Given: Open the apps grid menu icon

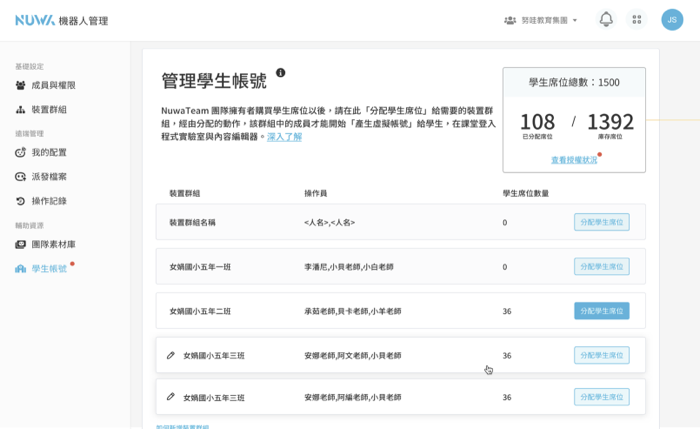Looking at the screenshot, I should [636, 20].
